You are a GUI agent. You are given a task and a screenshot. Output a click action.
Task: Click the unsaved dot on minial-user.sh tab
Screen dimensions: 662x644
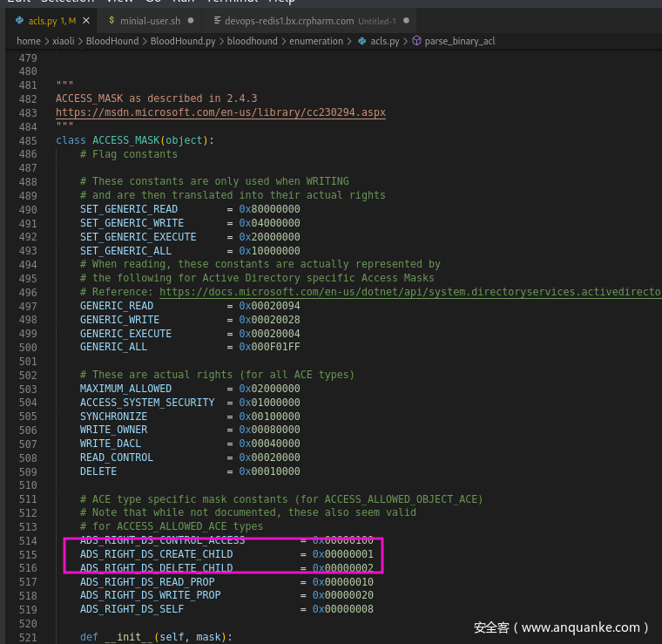pyautogui.click(x=190, y=20)
